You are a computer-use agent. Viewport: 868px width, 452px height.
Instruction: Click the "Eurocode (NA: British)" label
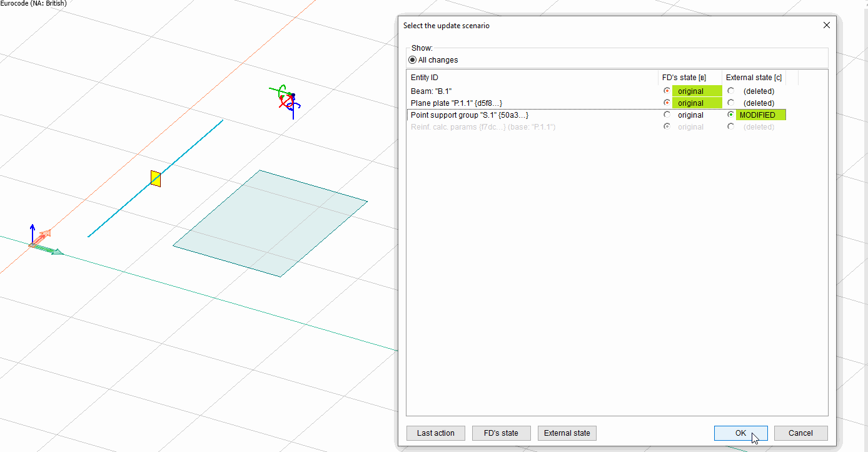point(33,3)
